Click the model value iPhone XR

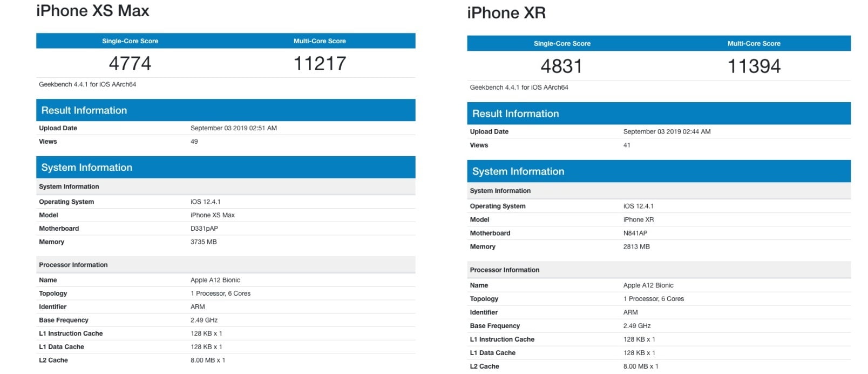[638, 219]
